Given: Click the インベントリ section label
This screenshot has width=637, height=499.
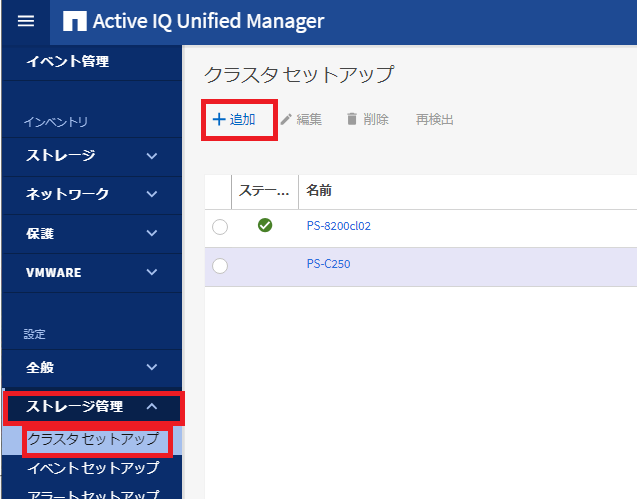Looking at the screenshot, I should click(x=56, y=122).
